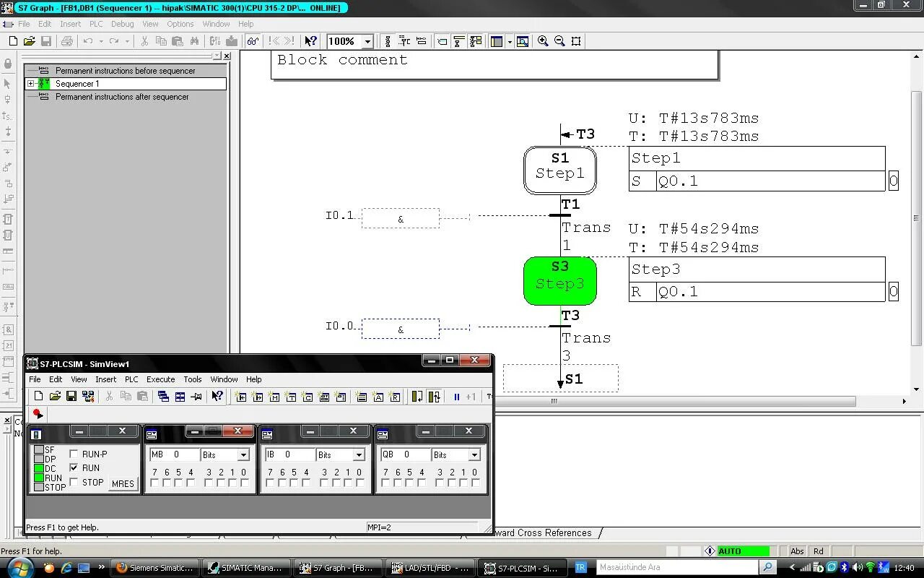The width and height of the screenshot is (924, 578).
Task: Open the 100% zoom dropdown
Action: [x=367, y=41]
